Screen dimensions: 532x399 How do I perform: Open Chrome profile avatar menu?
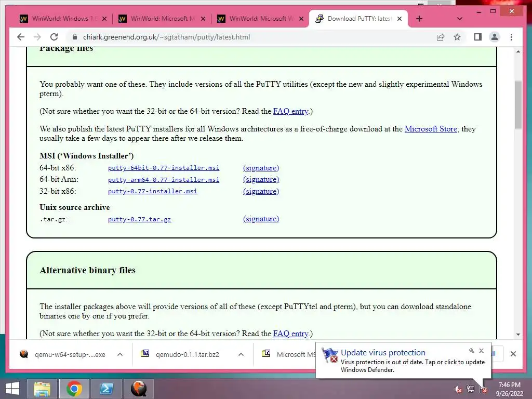tap(495, 37)
